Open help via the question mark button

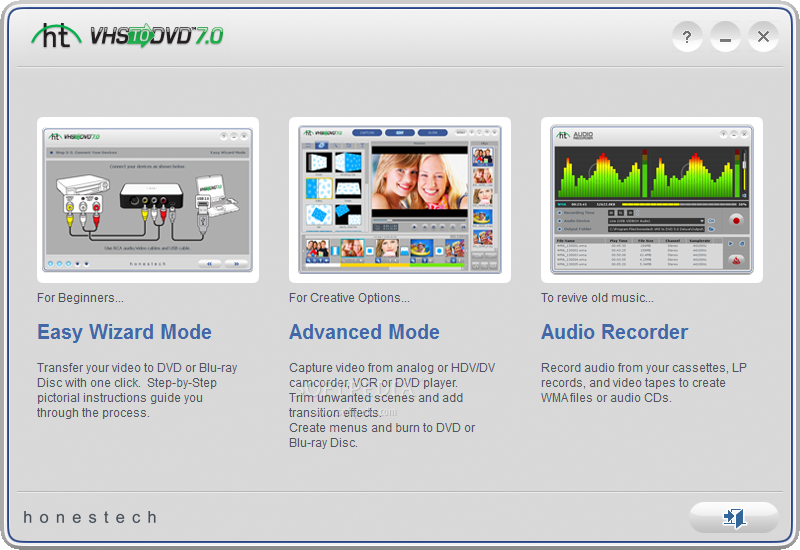coord(687,37)
